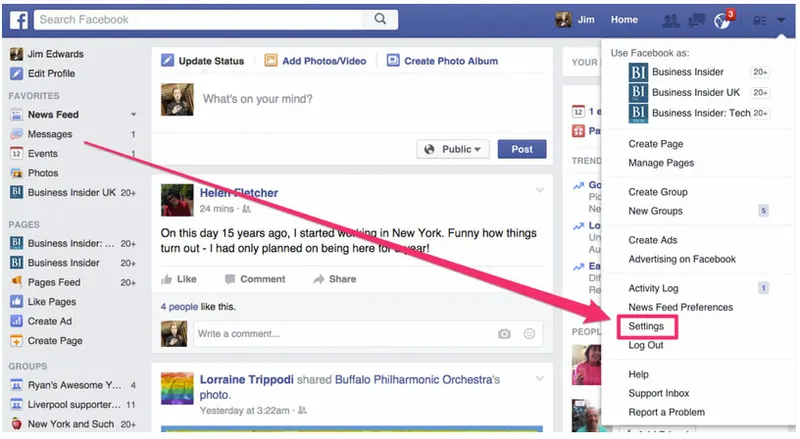
Task: Open the messages icon in top bar
Action: 696,20
